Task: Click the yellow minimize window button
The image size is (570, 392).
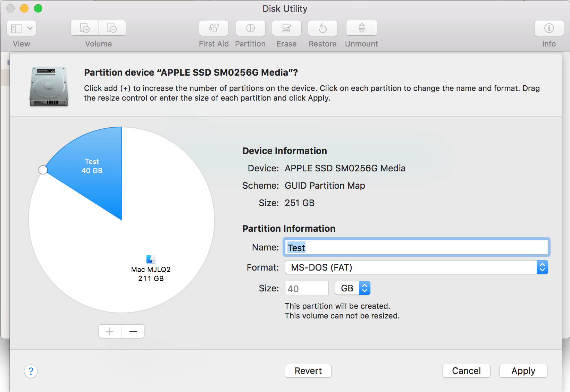Action: [x=24, y=8]
